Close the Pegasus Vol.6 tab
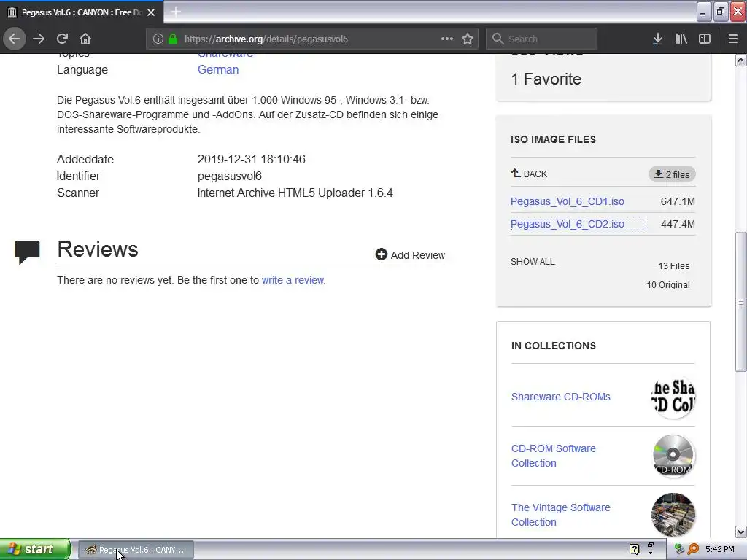This screenshot has width=747, height=560. tap(151, 12)
